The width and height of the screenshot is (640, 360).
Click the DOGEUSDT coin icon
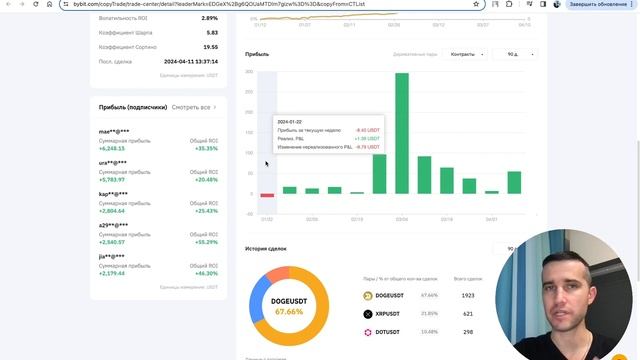tap(368, 296)
